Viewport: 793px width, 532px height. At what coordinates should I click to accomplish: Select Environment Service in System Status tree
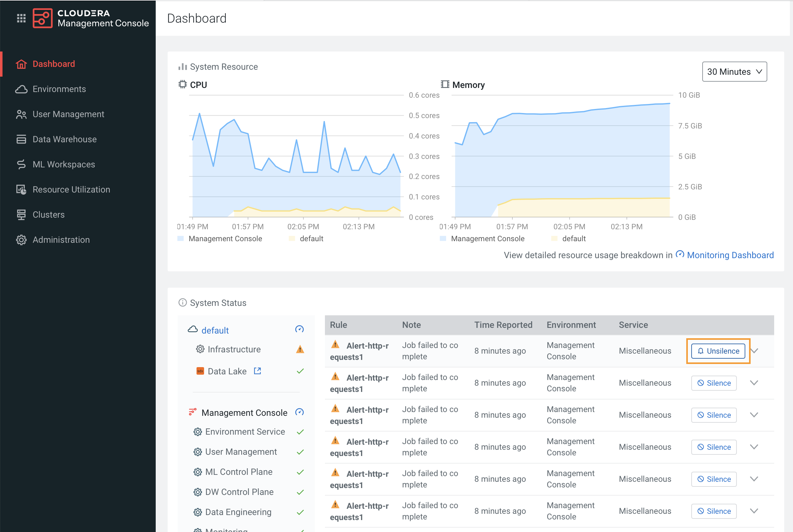point(245,432)
